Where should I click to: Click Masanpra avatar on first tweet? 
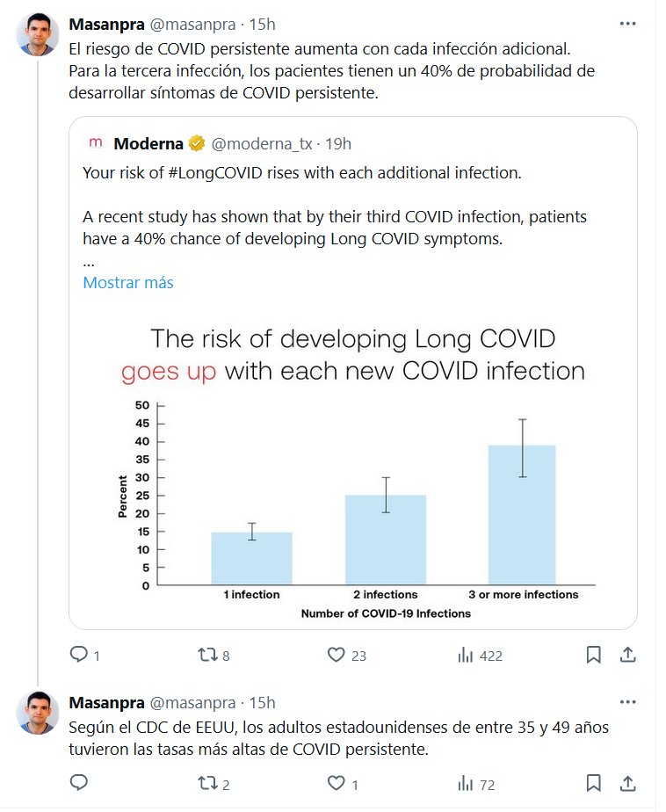click(38, 35)
